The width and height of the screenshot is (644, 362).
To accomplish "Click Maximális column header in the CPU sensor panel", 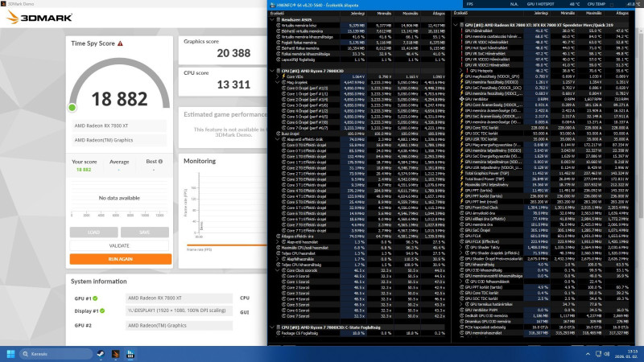I will click(x=410, y=13).
